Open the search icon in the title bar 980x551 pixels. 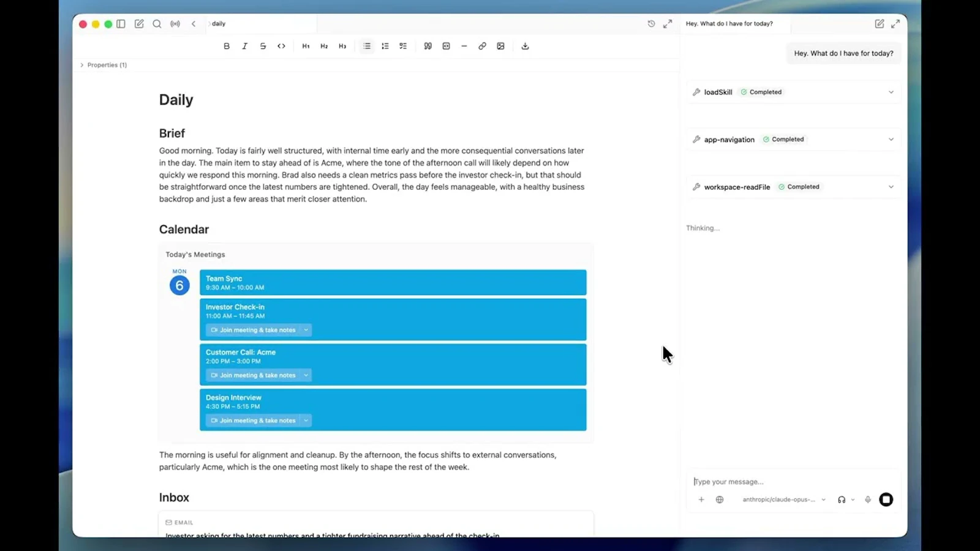pos(157,24)
